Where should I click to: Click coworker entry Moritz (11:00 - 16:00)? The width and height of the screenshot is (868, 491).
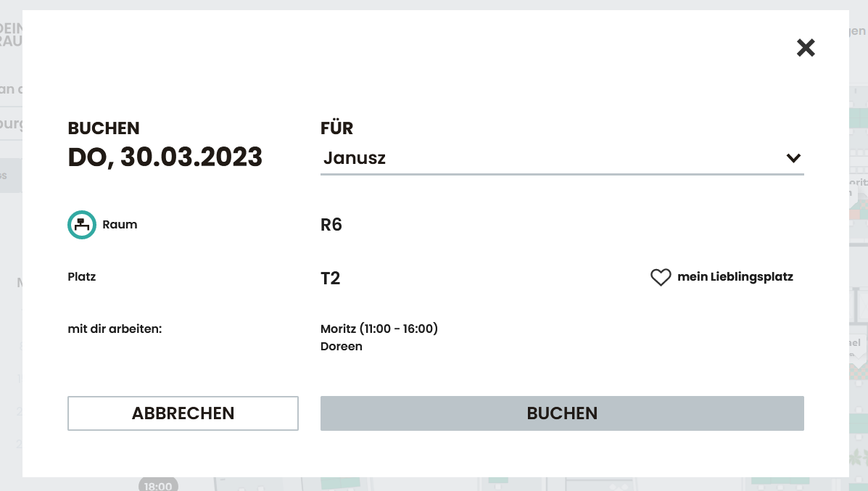(379, 329)
